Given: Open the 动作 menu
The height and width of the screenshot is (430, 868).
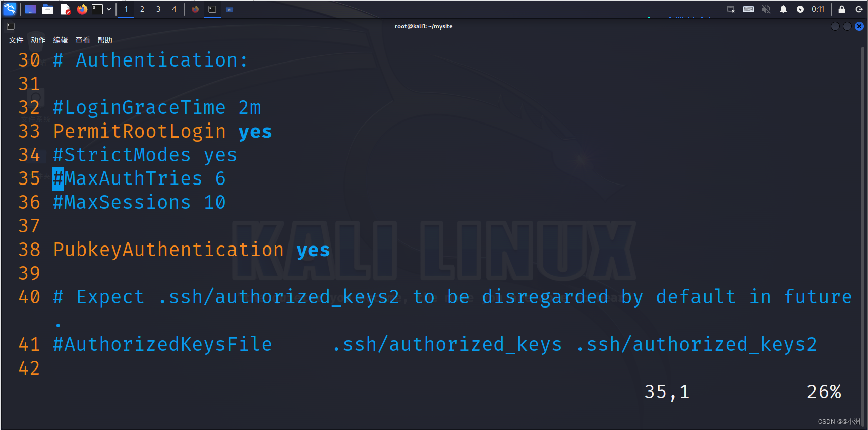Looking at the screenshot, I should click(38, 40).
